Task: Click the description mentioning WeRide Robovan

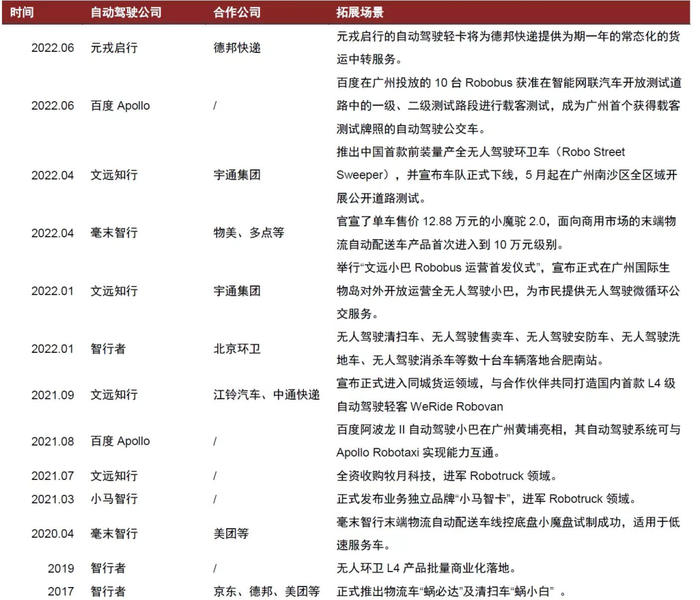Action: tap(506, 395)
